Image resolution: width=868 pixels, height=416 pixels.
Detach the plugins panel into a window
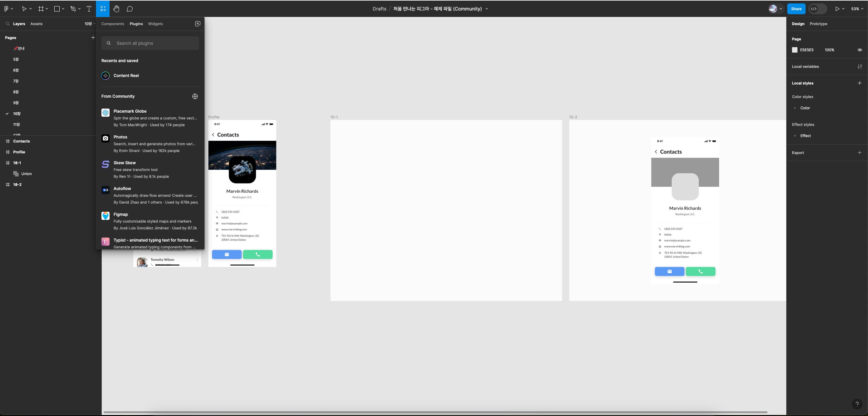(x=198, y=24)
